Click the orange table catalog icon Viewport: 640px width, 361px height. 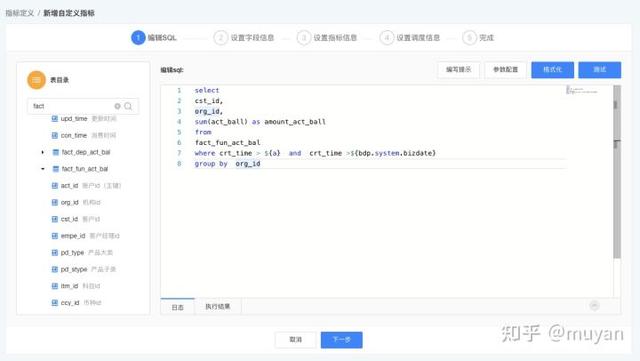tap(36, 80)
